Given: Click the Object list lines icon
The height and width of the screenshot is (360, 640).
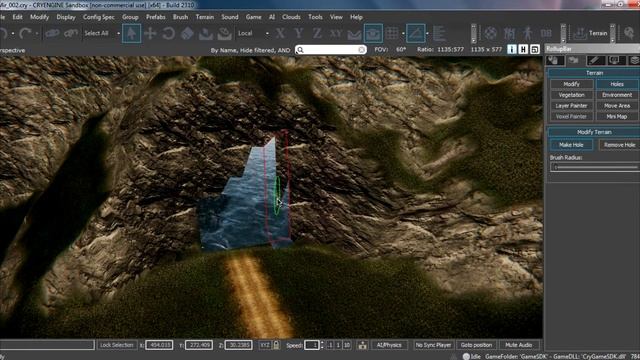Looking at the screenshot, I should pyautogui.click(x=439, y=33).
